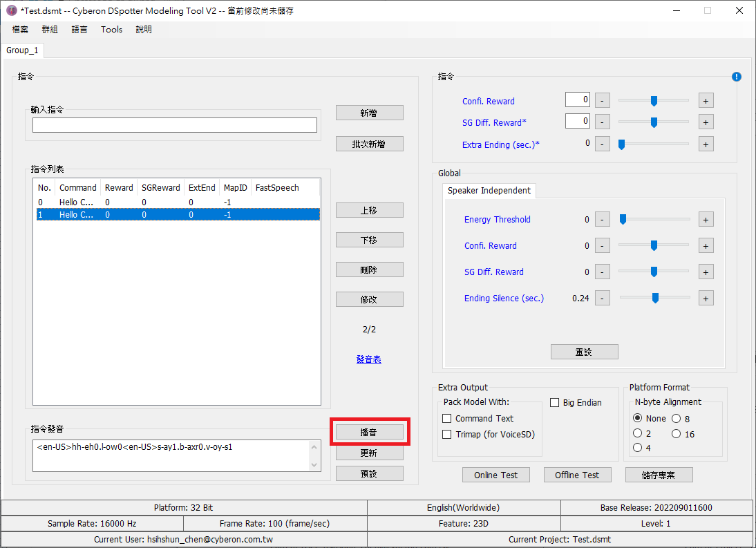Click the Ending Silence slider handle
The height and width of the screenshot is (548, 756).
click(x=656, y=298)
